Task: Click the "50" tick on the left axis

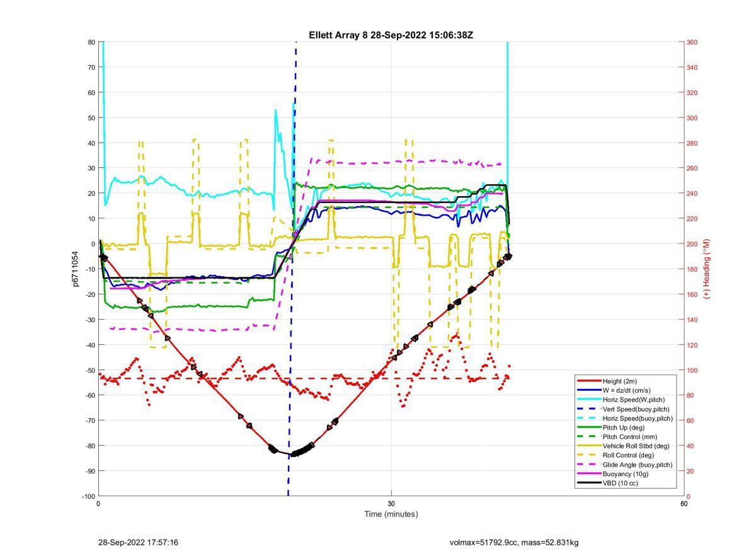Action: click(x=91, y=118)
